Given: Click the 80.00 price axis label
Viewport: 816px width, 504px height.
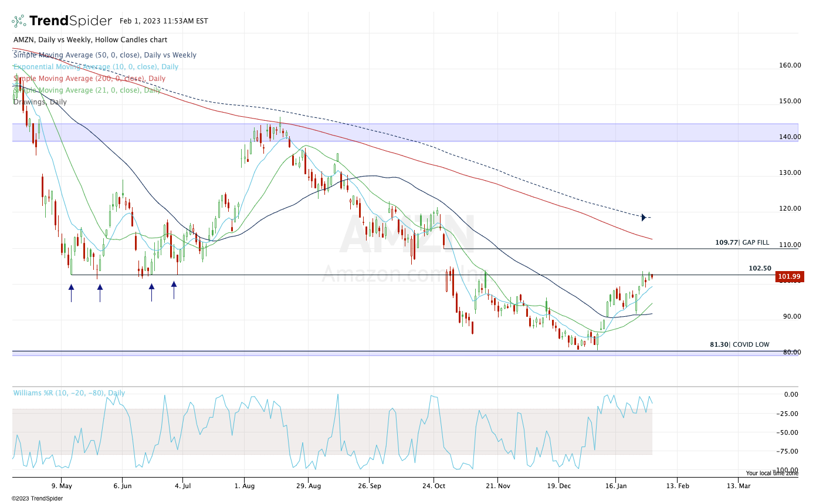Looking at the screenshot, I should [x=791, y=352].
